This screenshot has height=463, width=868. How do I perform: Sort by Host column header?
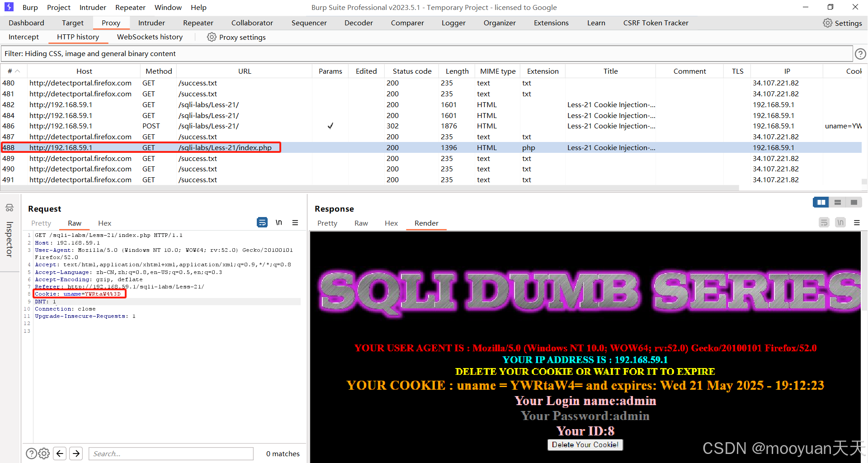(x=84, y=71)
